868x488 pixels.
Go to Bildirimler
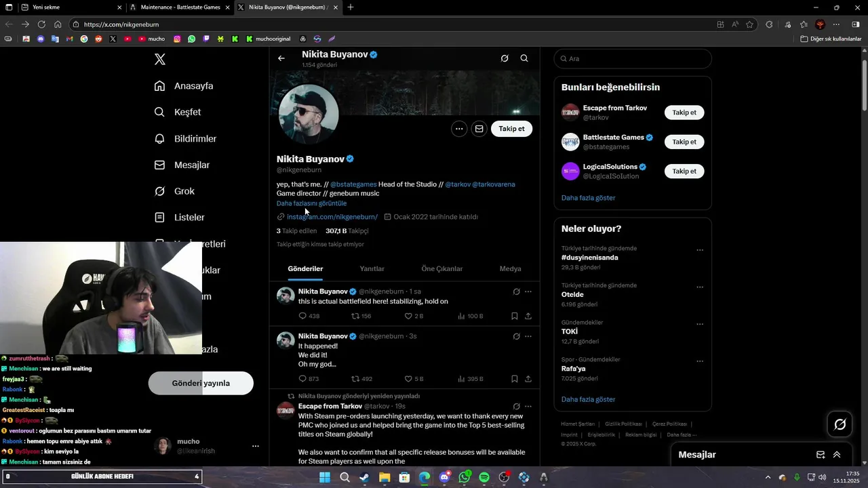pos(185,139)
